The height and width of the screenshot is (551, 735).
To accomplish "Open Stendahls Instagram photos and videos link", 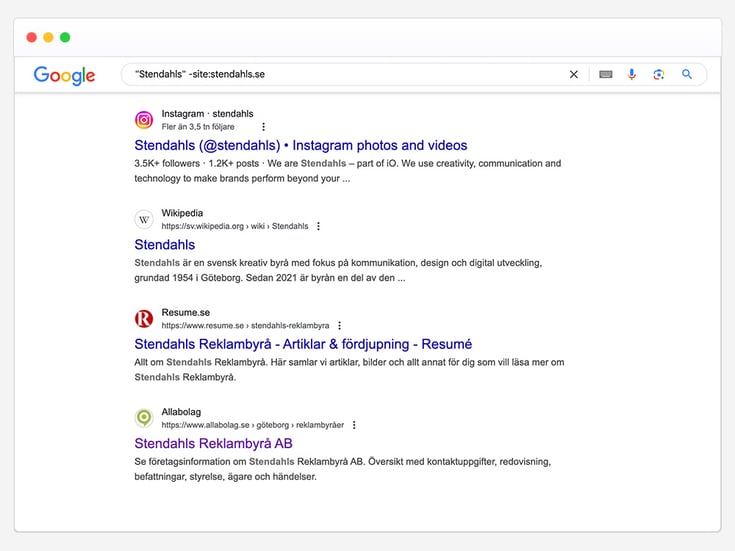I will (x=300, y=145).
